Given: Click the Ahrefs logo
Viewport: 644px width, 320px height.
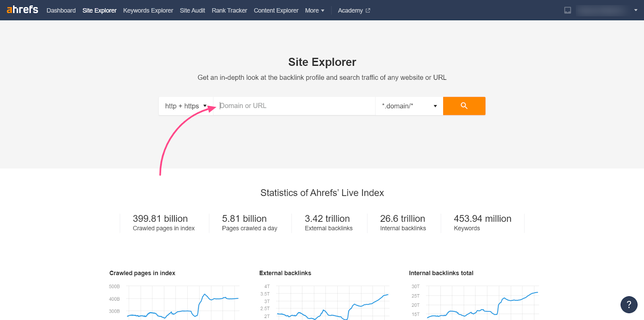Looking at the screenshot, I should click(x=23, y=10).
